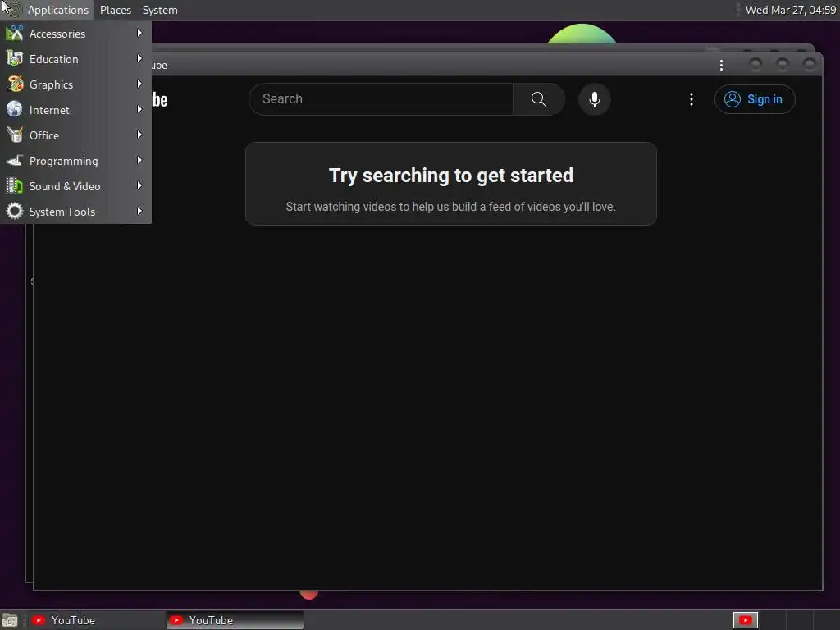Image resolution: width=840 pixels, height=630 pixels.
Task: Click the partially hidden YouTube logo
Action: pos(160,99)
